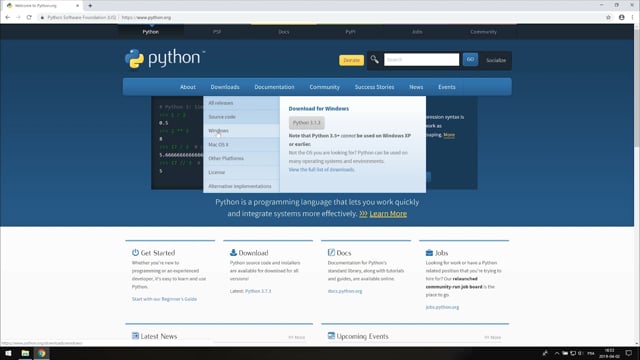Open a new browser tab
Viewport: 640px width, 360px height.
[x=90, y=6]
